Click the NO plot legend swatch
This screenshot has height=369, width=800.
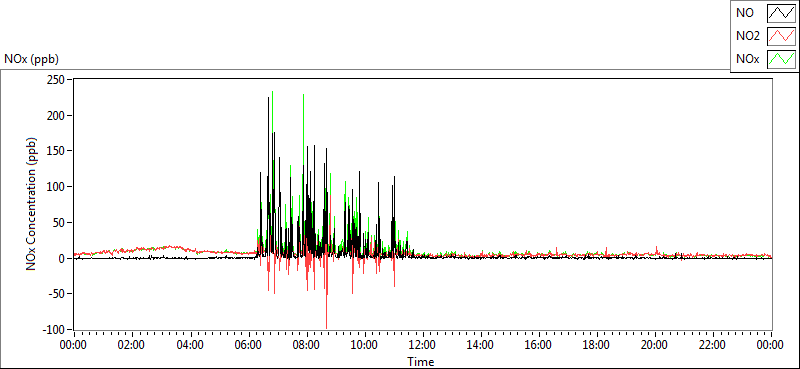pos(782,13)
